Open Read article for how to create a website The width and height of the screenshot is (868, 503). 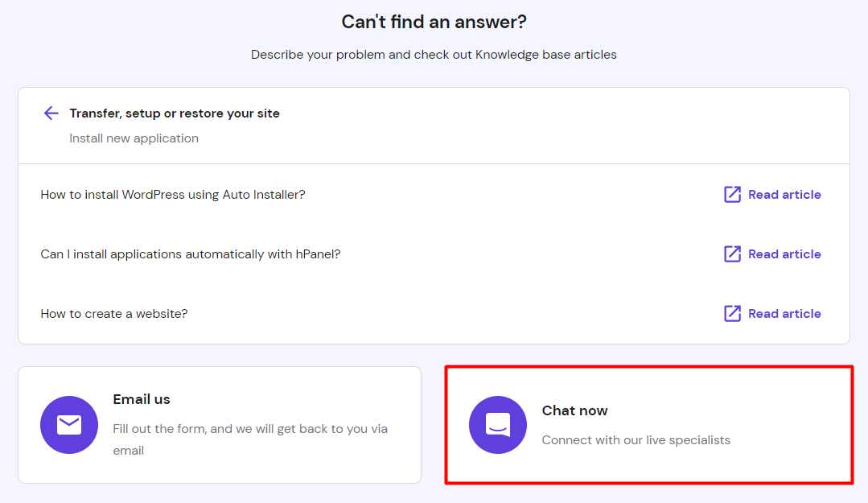784,313
